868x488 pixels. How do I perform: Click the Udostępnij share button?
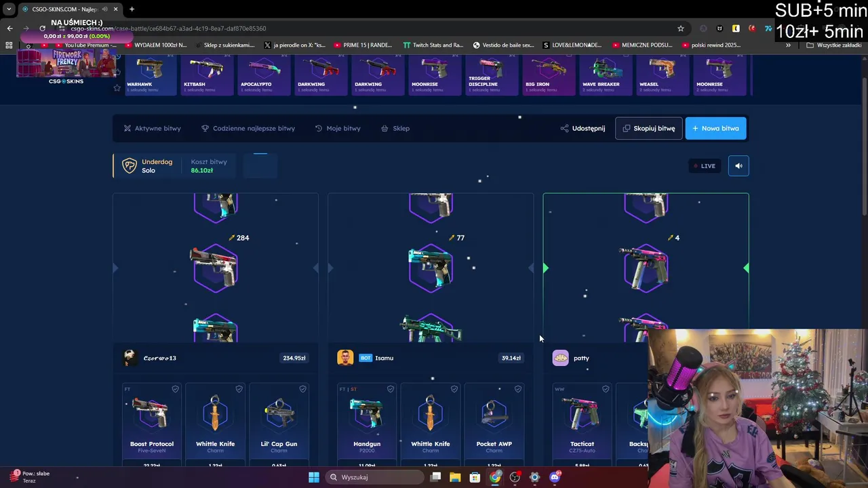tap(583, 128)
